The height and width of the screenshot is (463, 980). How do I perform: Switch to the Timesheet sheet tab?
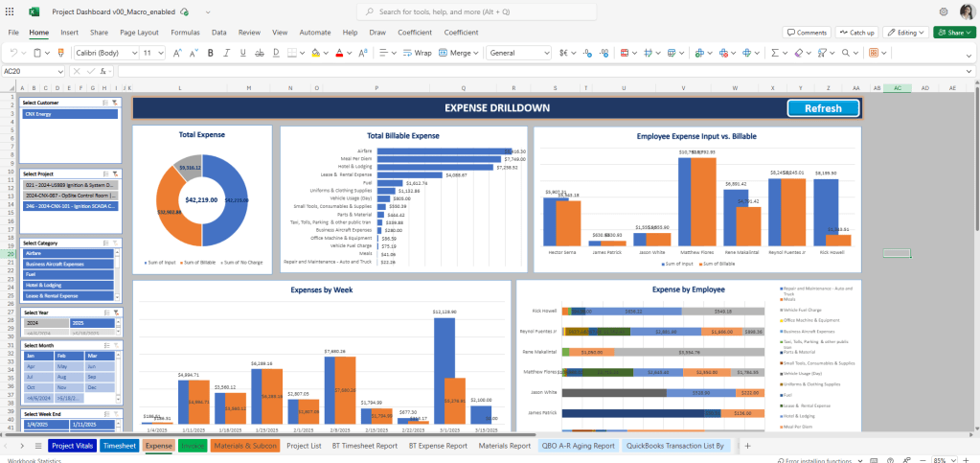coord(119,446)
